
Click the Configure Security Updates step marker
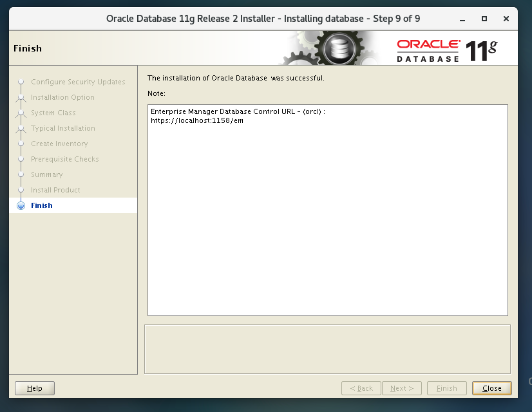21,81
